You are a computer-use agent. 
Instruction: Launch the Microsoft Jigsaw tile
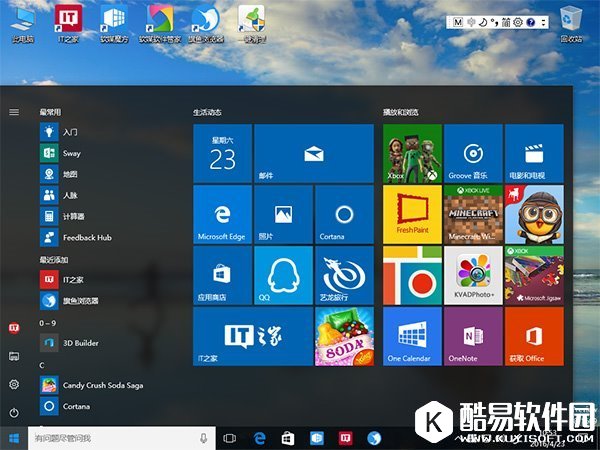tap(534, 275)
